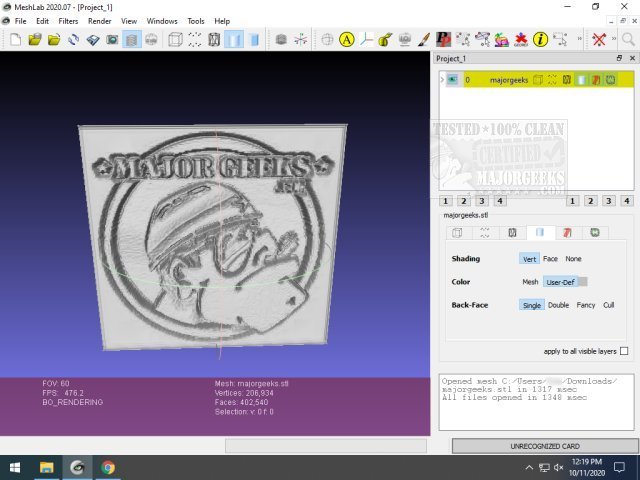Select the majorgeeks layer name
Viewport: 640px width, 480px height.
tap(509, 80)
